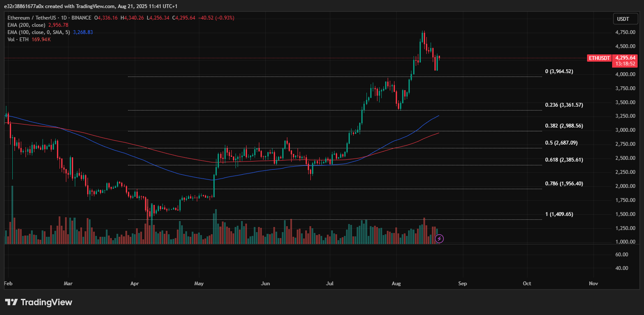Open the lightning quick-trade icon on chart
The width and height of the screenshot is (644, 315).
[x=439, y=238]
